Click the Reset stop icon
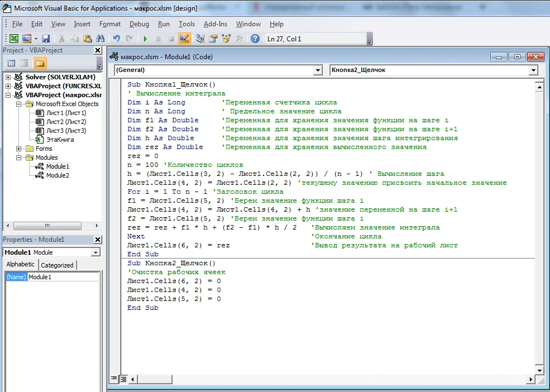550x392 pixels. (171, 39)
